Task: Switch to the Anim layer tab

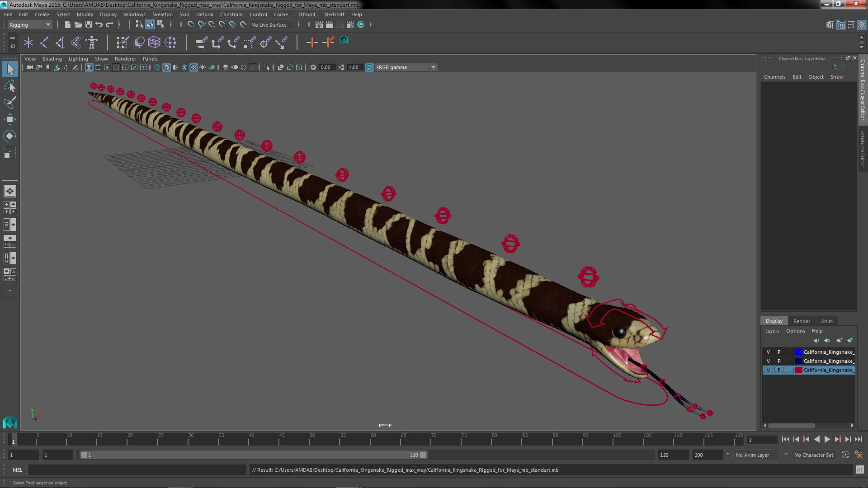Action: coord(826,321)
